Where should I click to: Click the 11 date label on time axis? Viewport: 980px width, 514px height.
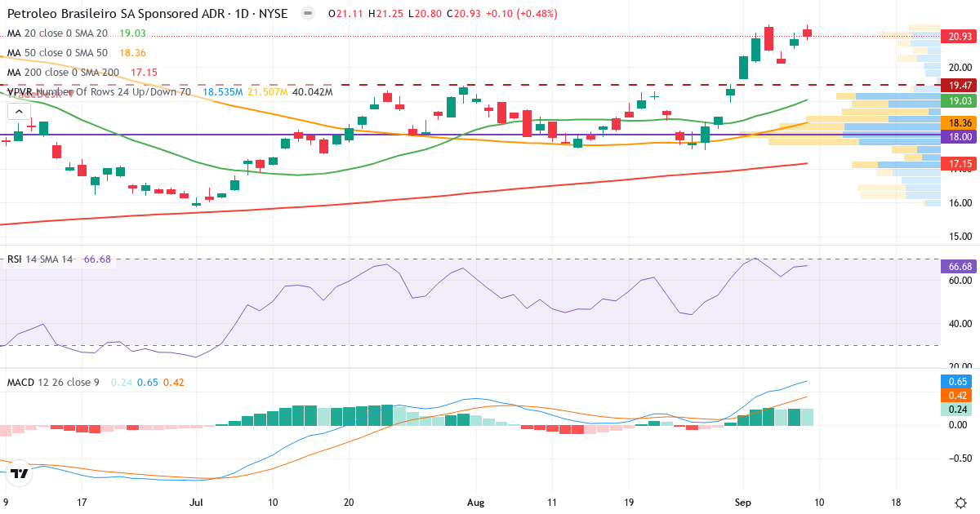[x=552, y=503]
